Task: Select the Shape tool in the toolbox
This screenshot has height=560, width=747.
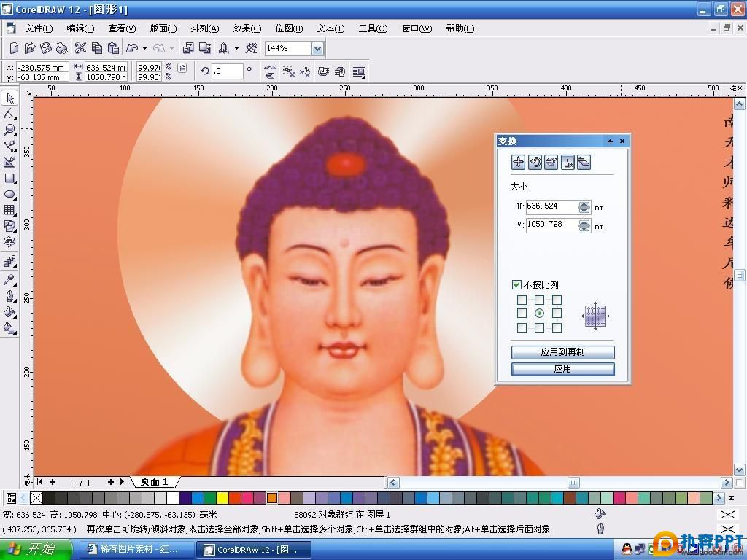Action: pyautogui.click(x=9, y=114)
